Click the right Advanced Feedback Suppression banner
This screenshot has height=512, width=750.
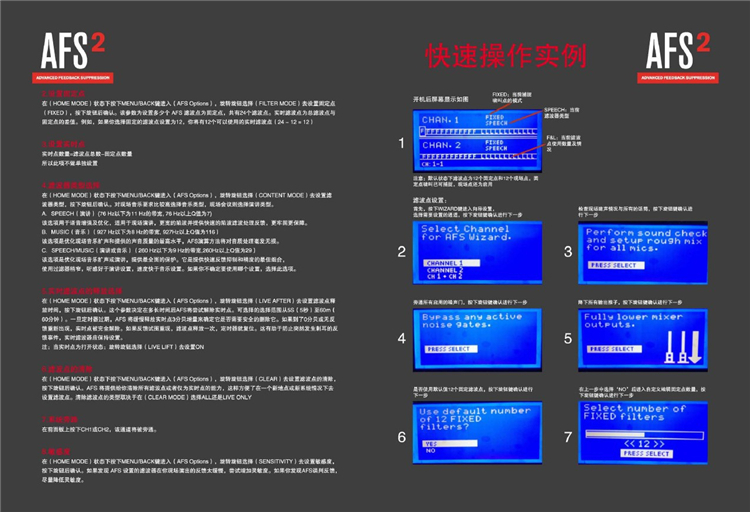tap(678, 78)
